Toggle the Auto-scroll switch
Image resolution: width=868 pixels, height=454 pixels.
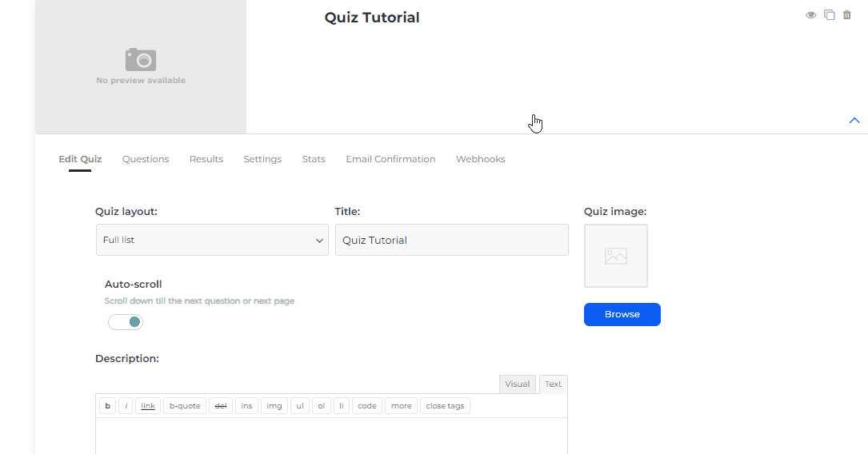coord(126,322)
